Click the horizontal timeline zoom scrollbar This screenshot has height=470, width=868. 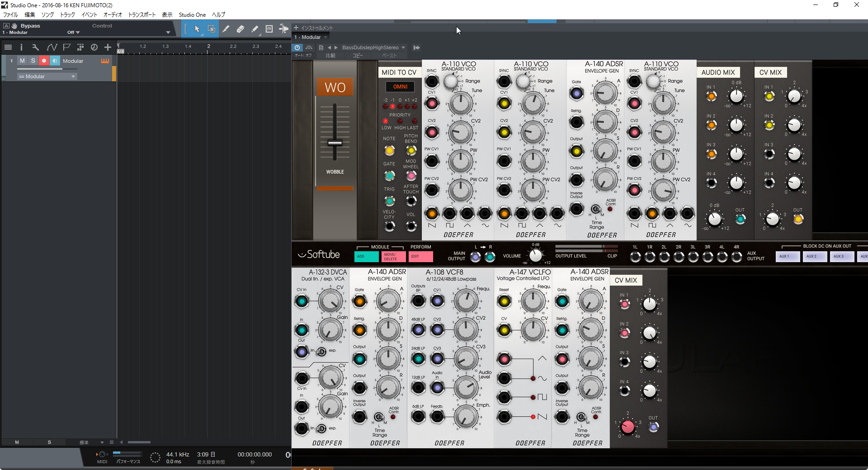(x=139, y=442)
